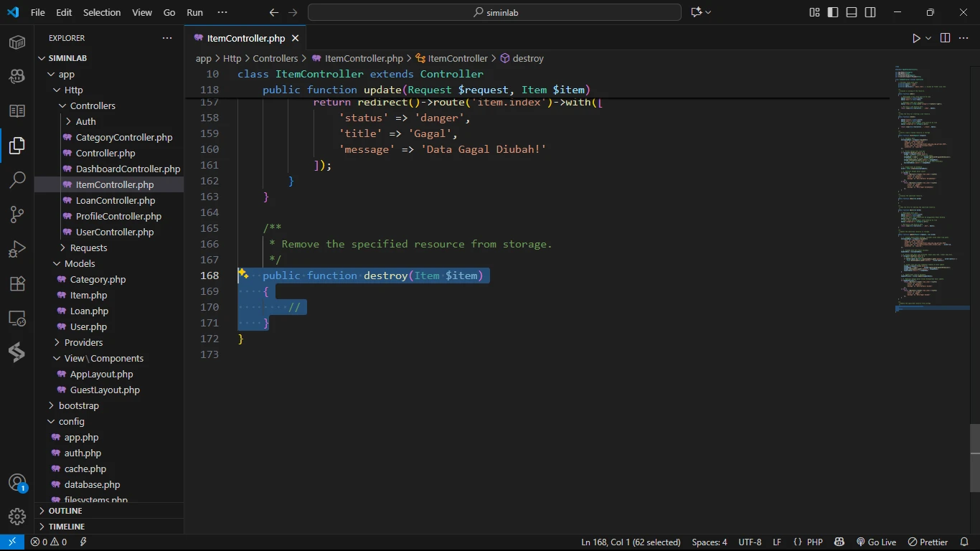
Task: Toggle the secondary side bar layout button
Action: [870, 12]
